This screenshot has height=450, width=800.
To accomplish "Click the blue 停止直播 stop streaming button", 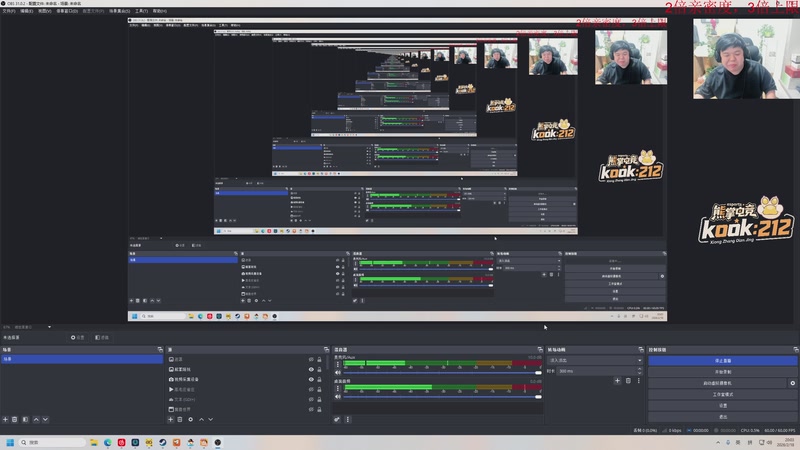I will point(722,361).
